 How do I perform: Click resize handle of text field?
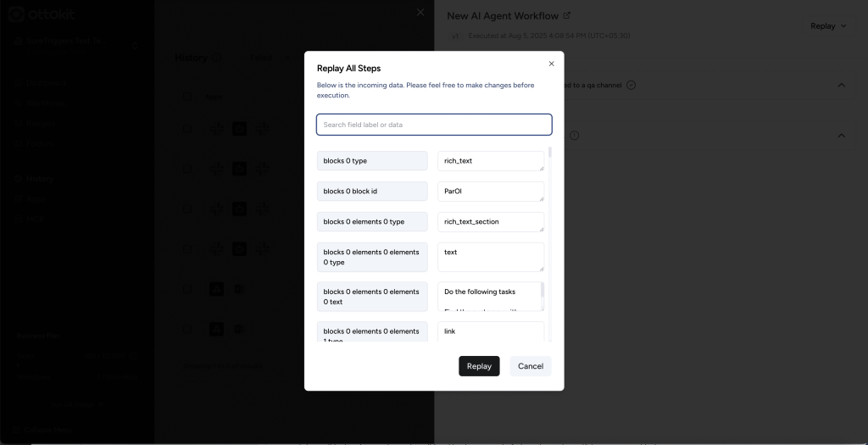click(541, 269)
